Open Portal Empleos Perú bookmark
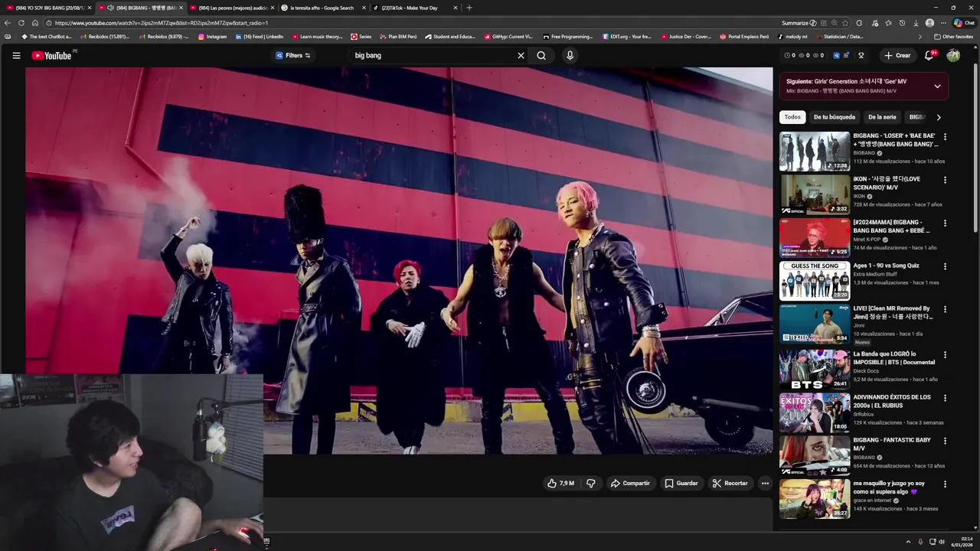The height and width of the screenshot is (551, 980). [x=744, y=37]
